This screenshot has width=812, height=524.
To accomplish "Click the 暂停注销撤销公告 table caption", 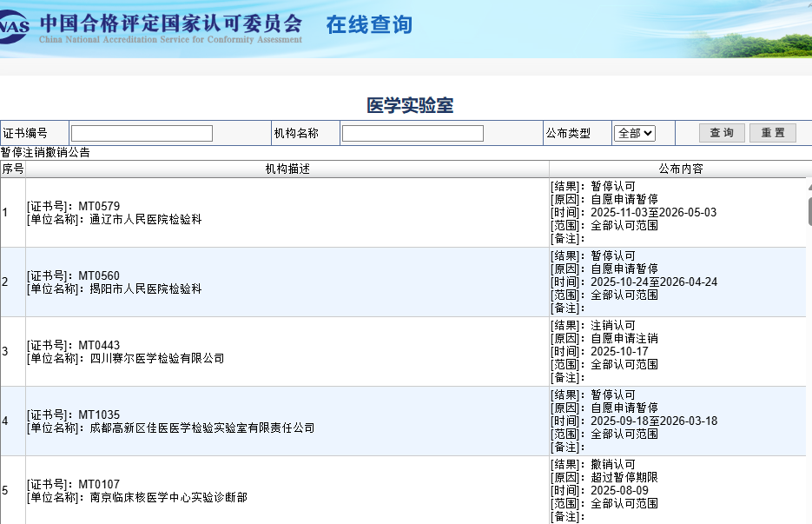I will tap(45, 153).
